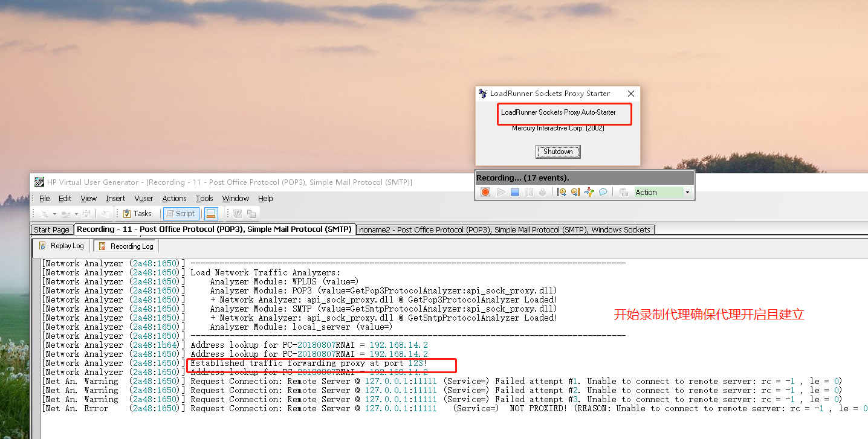Click 'LoadRunner Sockets Proxy Auto-Starter' label
Viewport: 868px width, 439px height.
[x=558, y=112]
